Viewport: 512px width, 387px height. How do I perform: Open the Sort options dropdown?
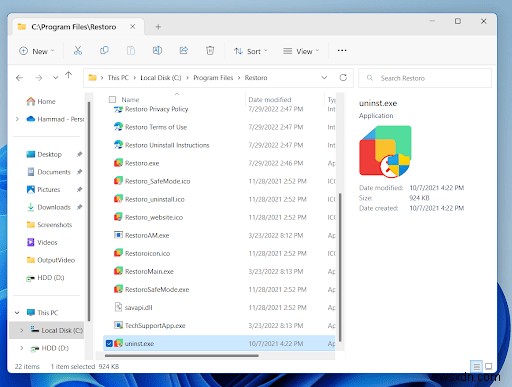251,51
